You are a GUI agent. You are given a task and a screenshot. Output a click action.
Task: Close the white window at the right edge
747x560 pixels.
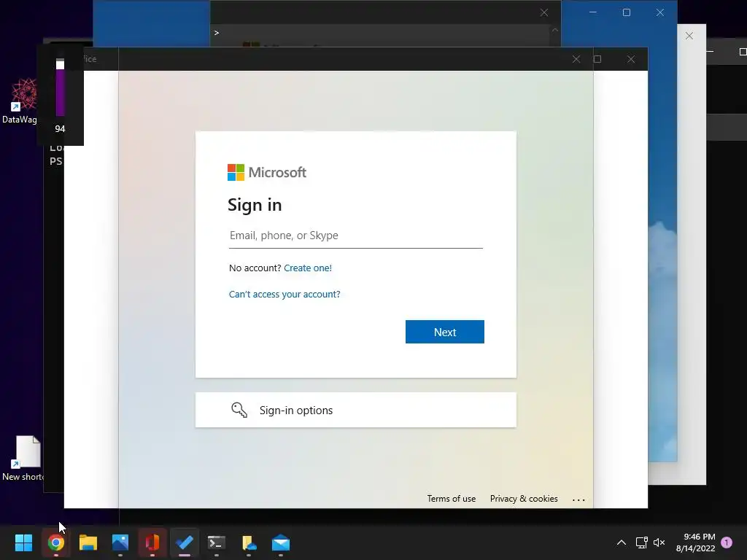[x=689, y=36]
